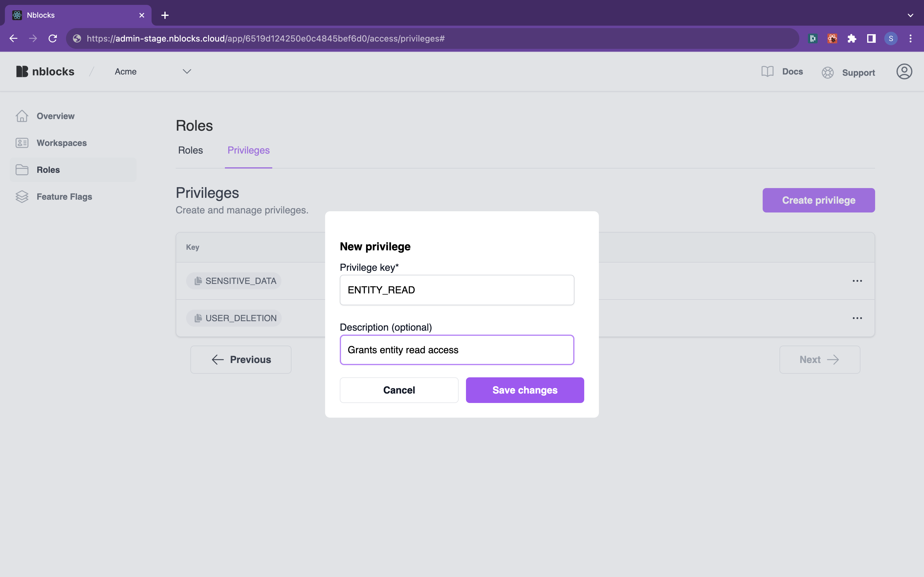
Task: Select the Privileges tab
Action: point(248,150)
